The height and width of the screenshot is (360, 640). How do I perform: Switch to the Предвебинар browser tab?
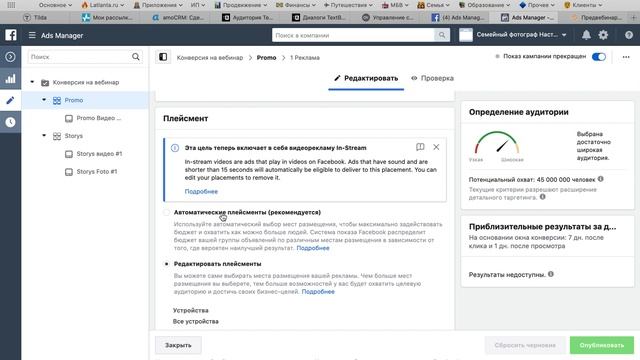point(596,18)
